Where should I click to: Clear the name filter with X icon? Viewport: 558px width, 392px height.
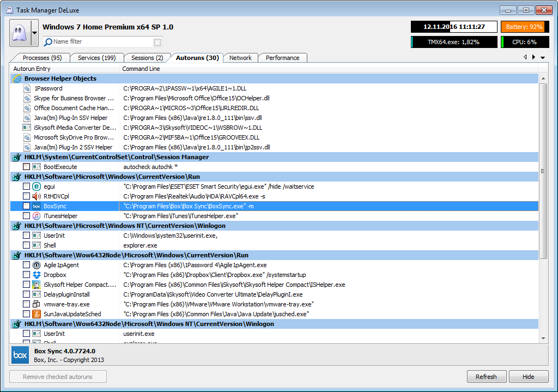(x=157, y=42)
